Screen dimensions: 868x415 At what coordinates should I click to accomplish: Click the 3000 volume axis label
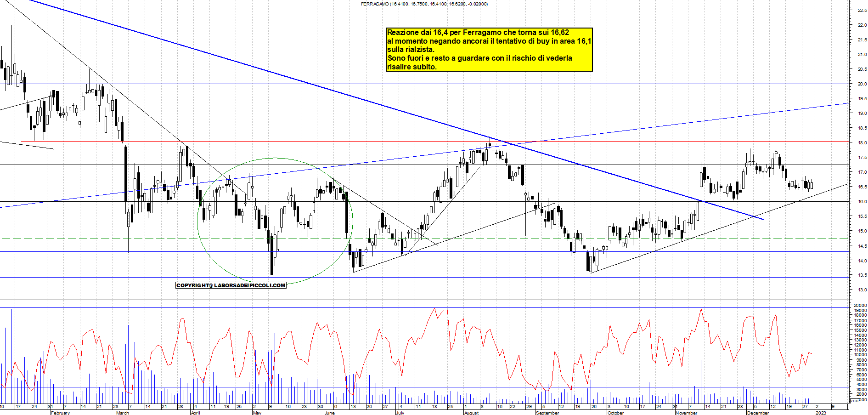coord(861,390)
